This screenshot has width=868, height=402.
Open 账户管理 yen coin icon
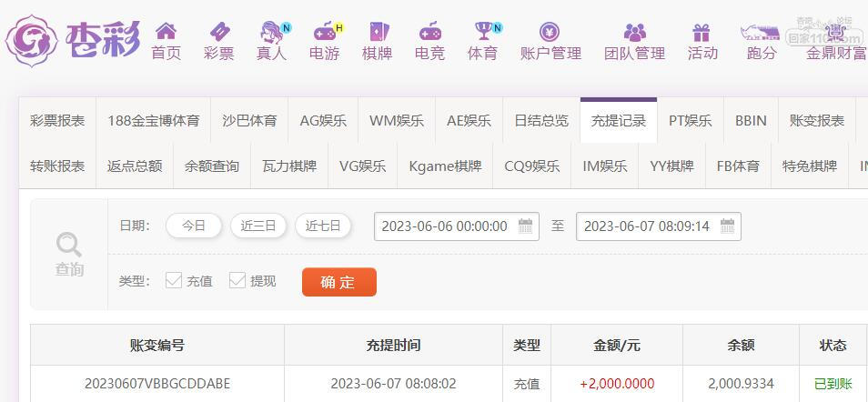550,32
